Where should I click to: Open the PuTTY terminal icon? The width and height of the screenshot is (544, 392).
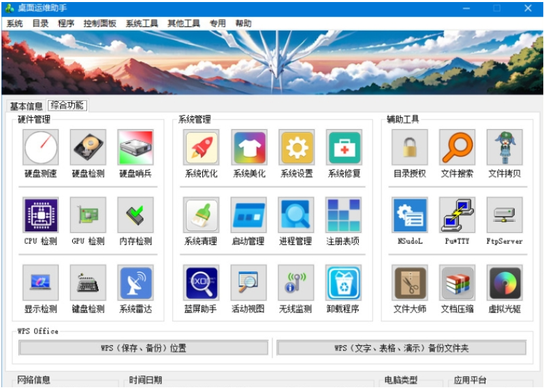457,215
